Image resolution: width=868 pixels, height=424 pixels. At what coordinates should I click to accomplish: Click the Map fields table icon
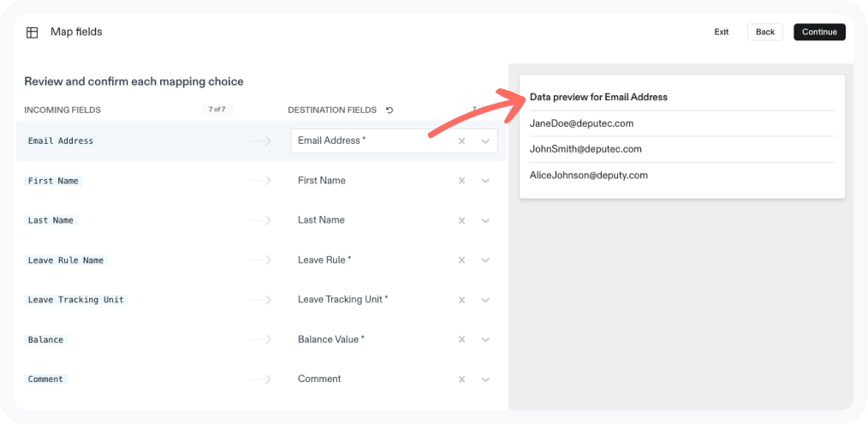(x=33, y=33)
